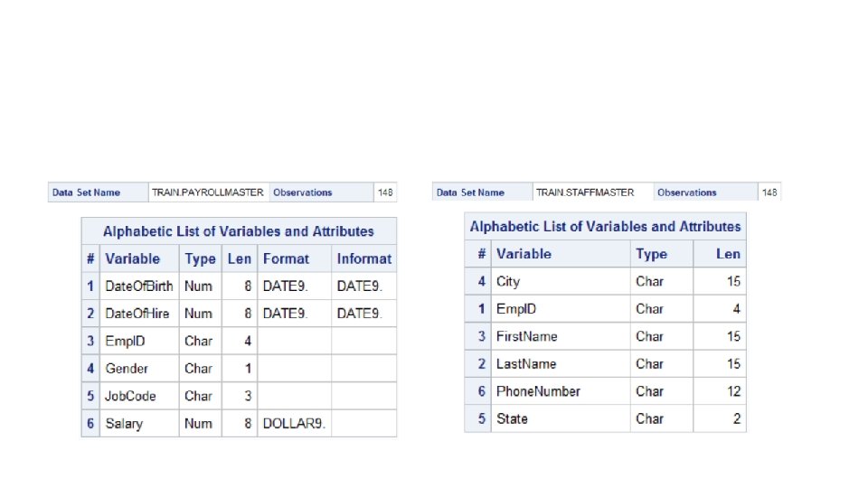Click the FirstName variable cell
Viewport: 868px width, 488px height.
pos(561,336)
